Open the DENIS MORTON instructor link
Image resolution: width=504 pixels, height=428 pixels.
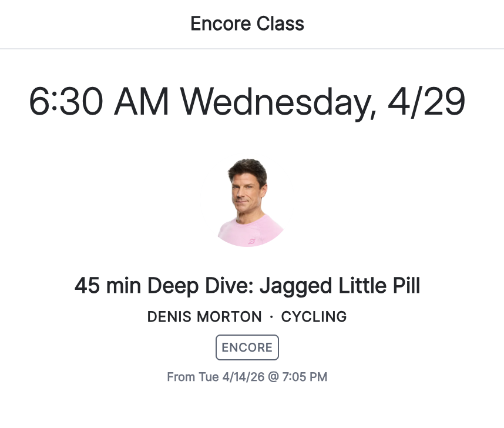point(204,317)
